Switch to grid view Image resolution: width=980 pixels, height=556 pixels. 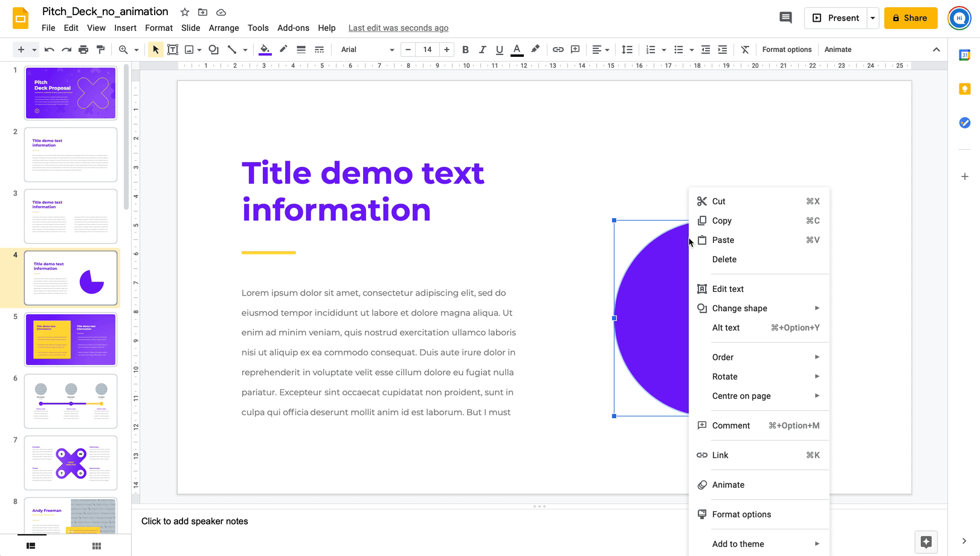[97, 546]
